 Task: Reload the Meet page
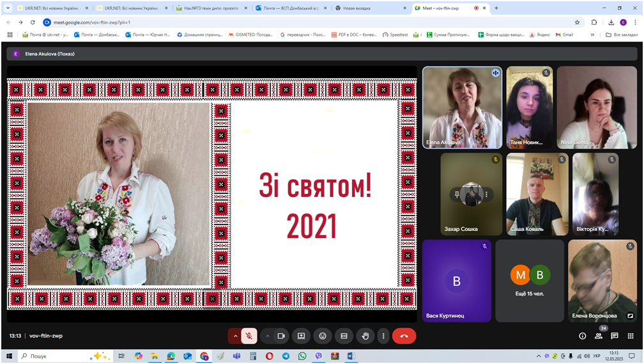point(33,22)
